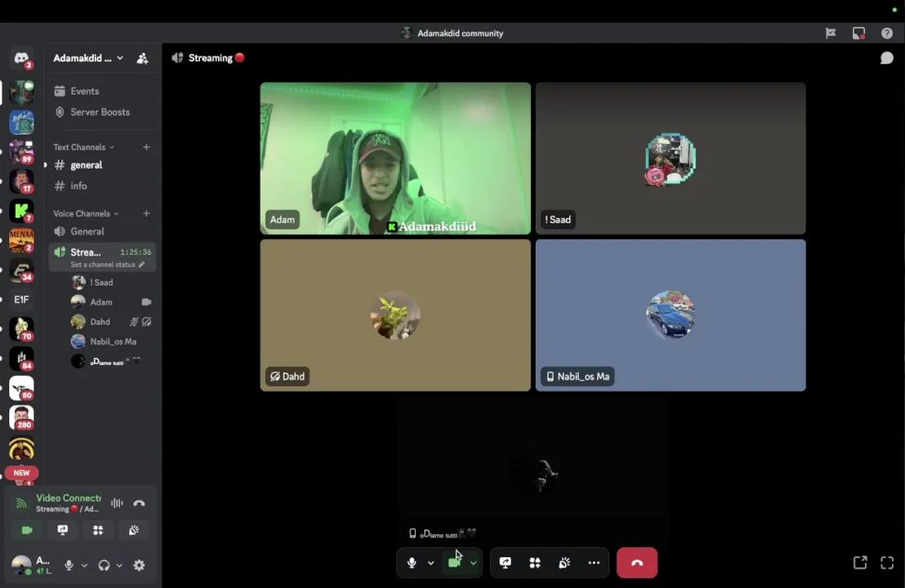This screenshot has height=588, width=905.
Task: Open User Settings gear
Action: pyautogui.click(x=139, y=565)
